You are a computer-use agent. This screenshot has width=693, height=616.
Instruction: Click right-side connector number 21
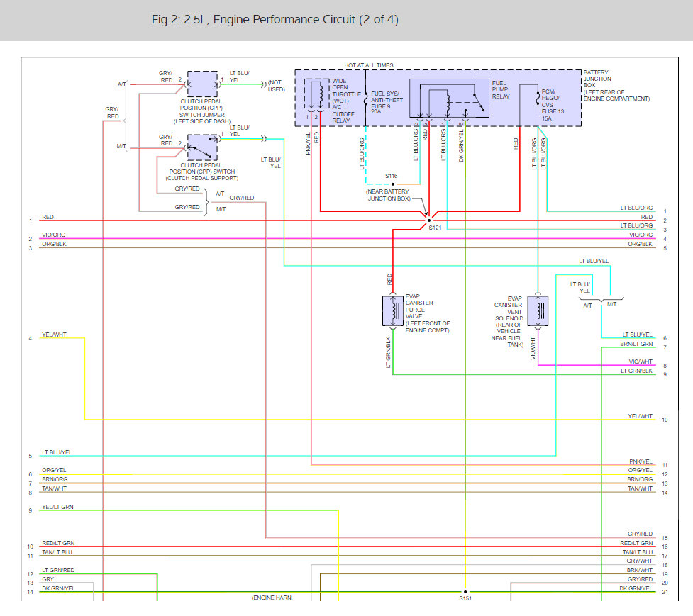[665, 592]
